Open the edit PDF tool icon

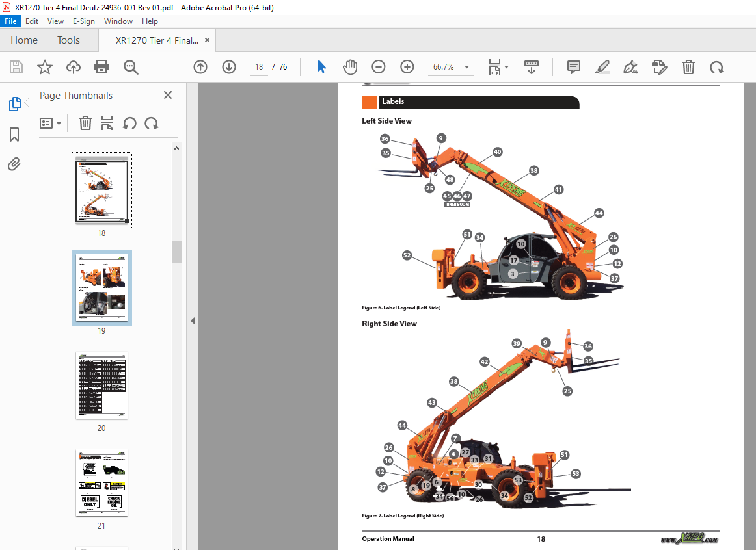[x=659, y=67]
